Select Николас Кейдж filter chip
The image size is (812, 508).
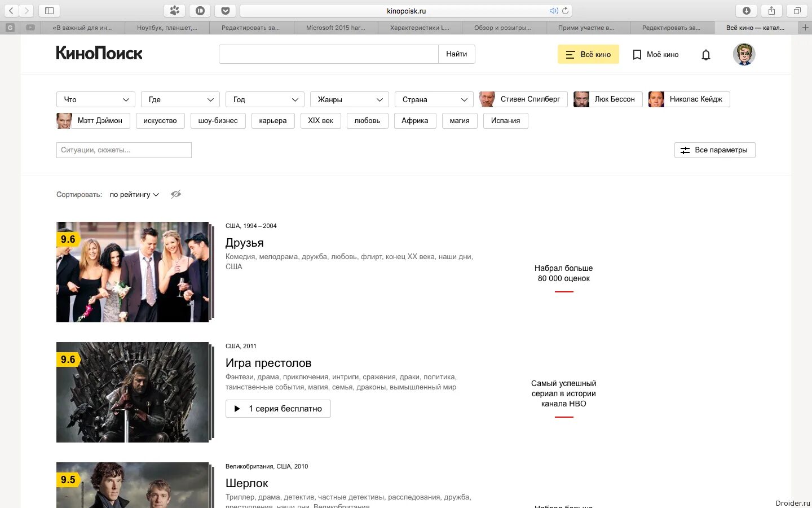(x=689, y=99)
